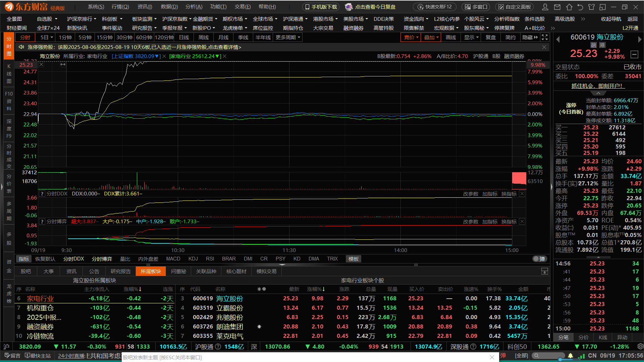Toggle fullscreen chart expand icon
The width and height of the screenshot is (644, 362).
[545, 37]
